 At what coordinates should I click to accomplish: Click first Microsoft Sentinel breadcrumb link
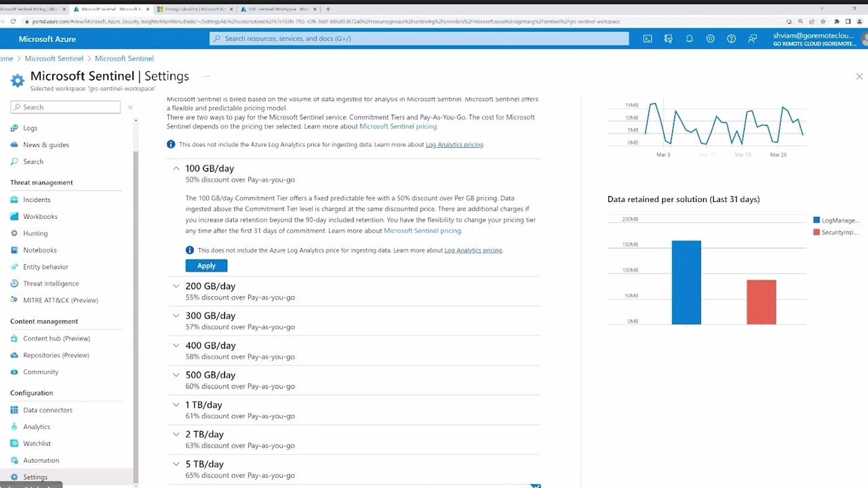[54, 58]
